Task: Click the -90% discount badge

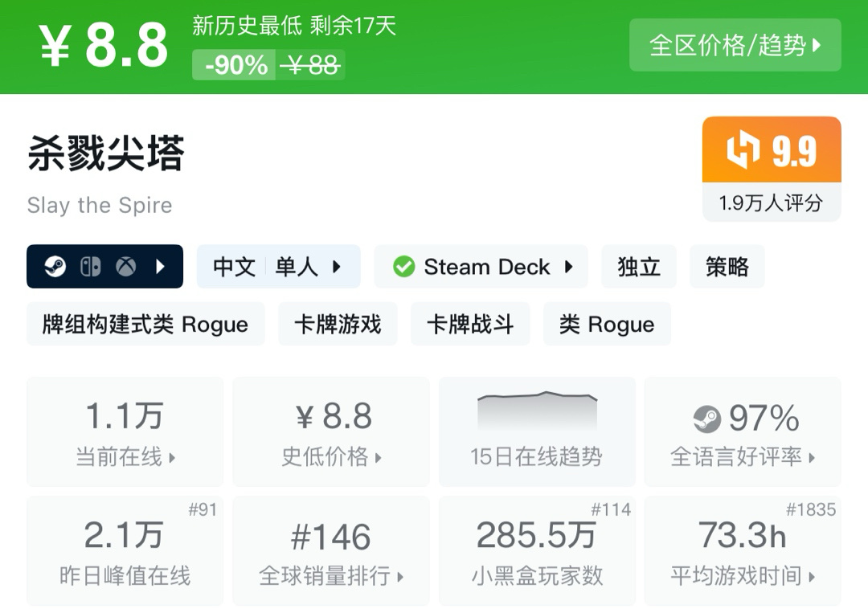Action: click(235, 65)
